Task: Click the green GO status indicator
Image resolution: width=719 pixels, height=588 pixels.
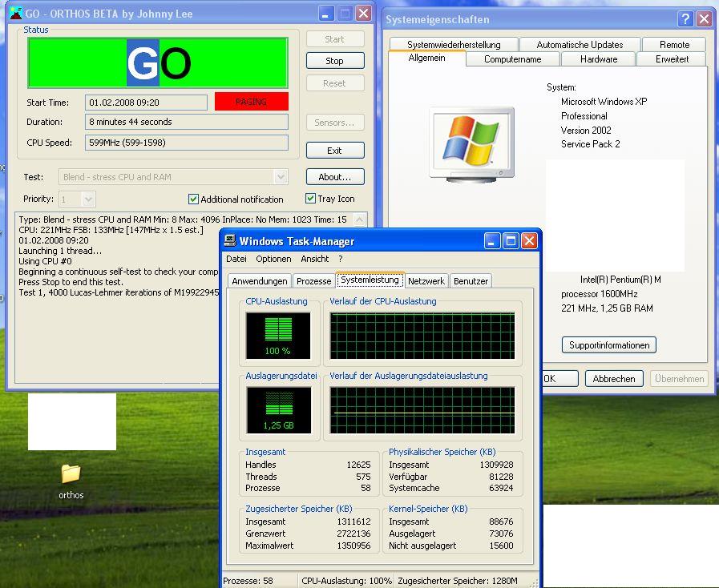Action: coord(158,62)
